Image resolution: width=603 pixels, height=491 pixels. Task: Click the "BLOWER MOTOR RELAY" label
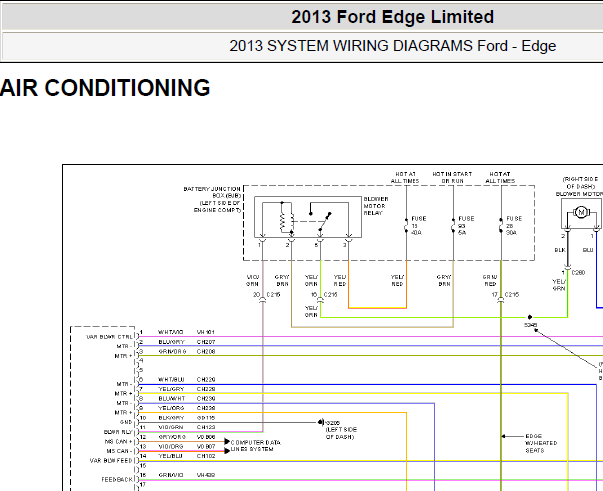pos(376,206)
